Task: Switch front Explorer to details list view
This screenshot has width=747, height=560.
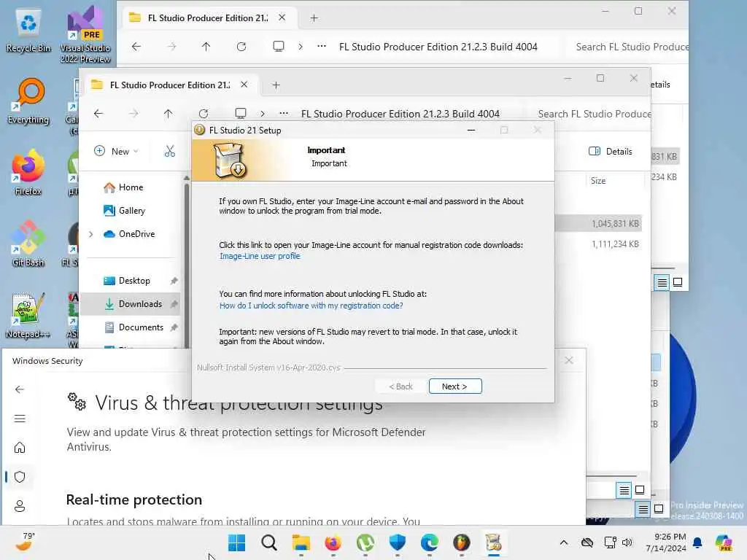Action: click(x=624, y=490)
